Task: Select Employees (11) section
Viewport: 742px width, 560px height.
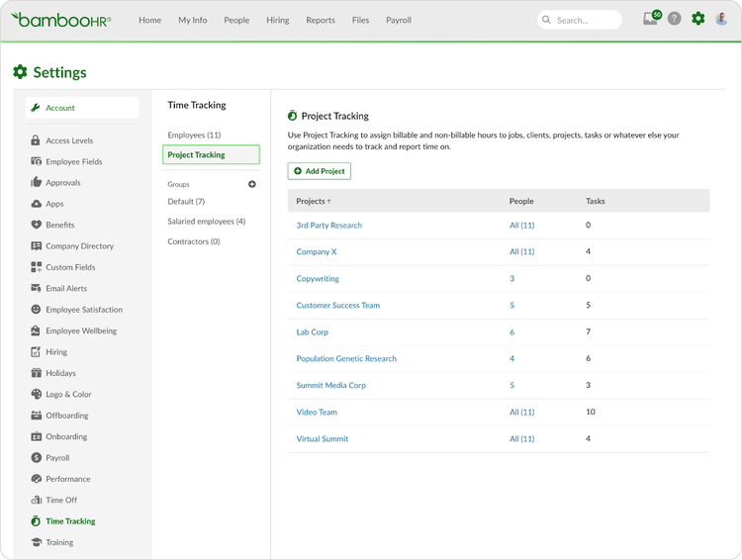Action: (194, 135)
